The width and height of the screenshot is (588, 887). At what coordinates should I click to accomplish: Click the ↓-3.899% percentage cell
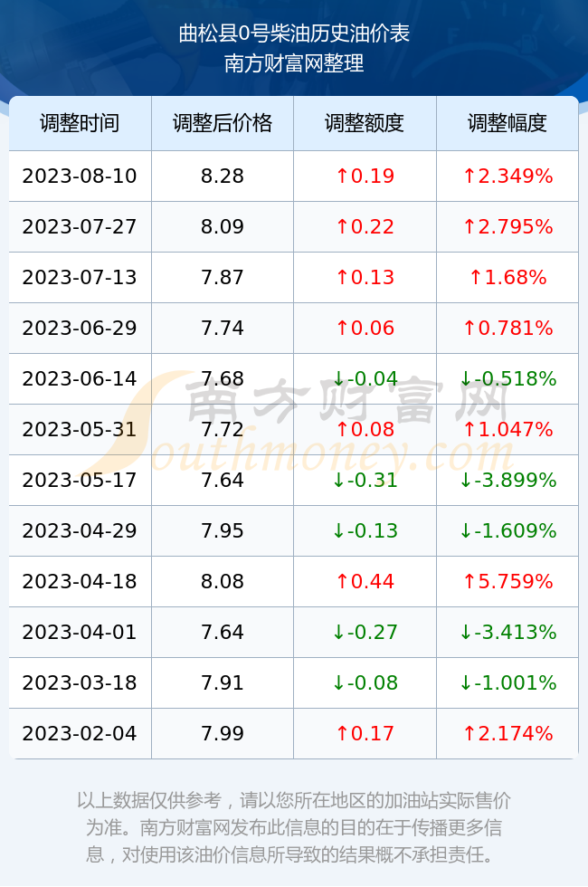(x=507, y=481)
